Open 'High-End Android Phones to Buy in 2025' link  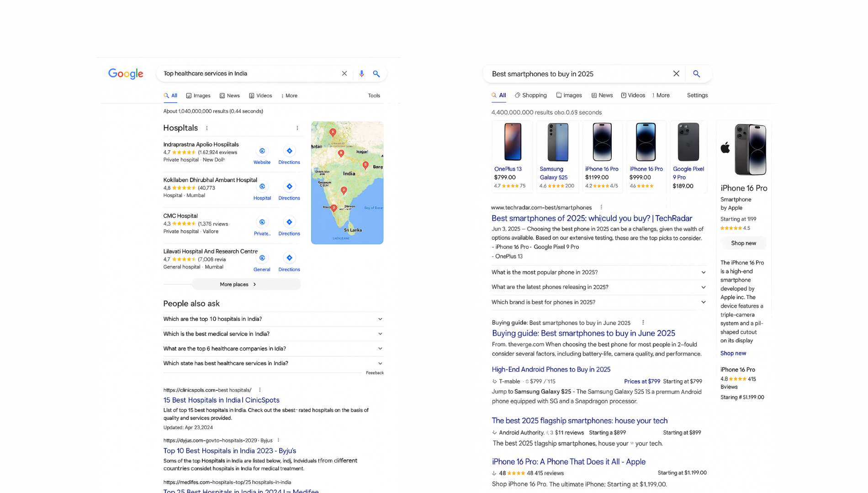[551, 370]
